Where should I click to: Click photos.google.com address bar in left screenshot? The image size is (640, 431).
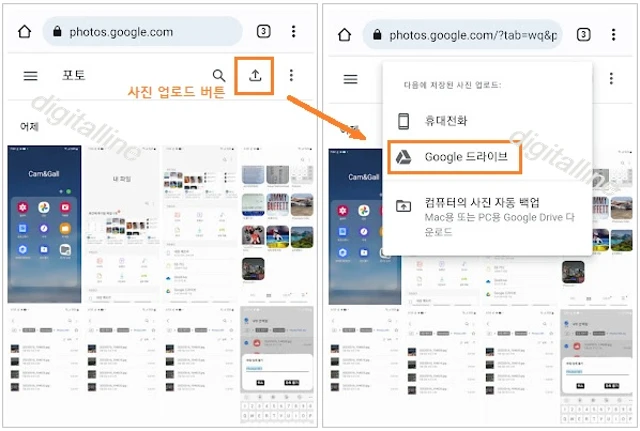142,31
